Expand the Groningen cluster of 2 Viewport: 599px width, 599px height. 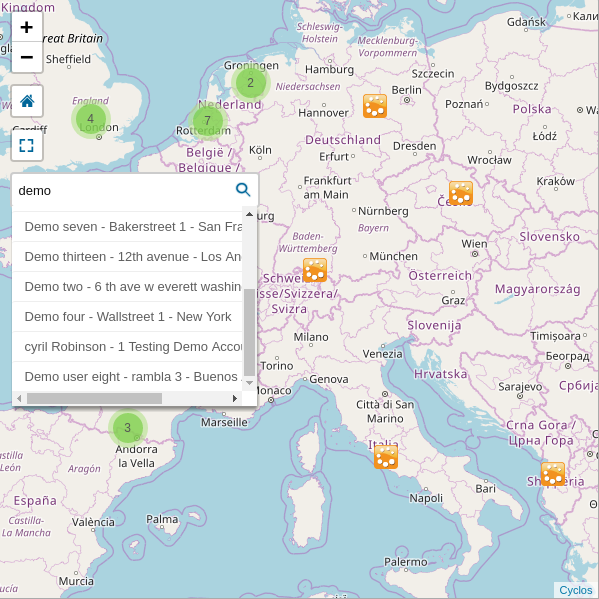(x=251, y=83)
